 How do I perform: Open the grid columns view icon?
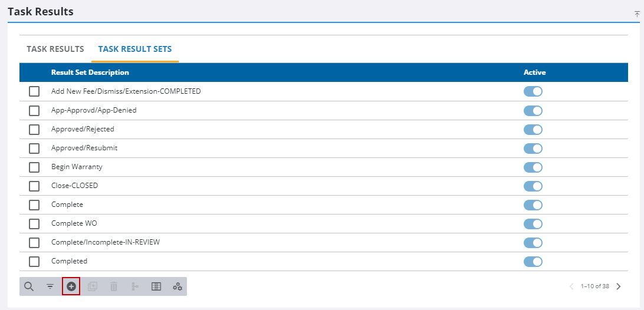click(x=156, y=286)
